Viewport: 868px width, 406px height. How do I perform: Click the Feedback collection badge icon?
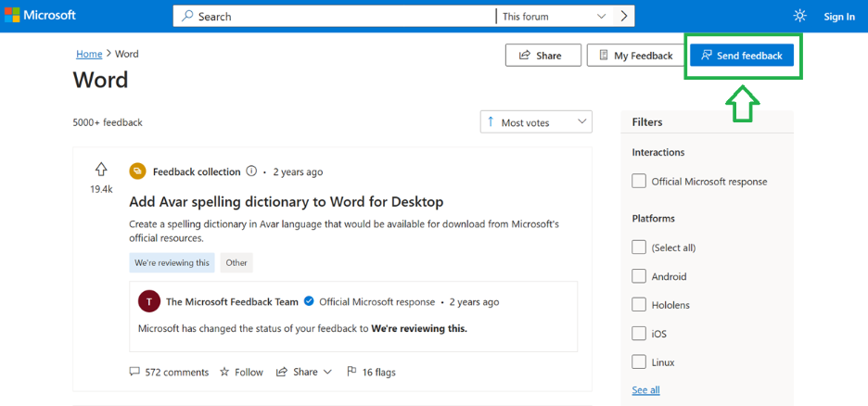(137, 171)
